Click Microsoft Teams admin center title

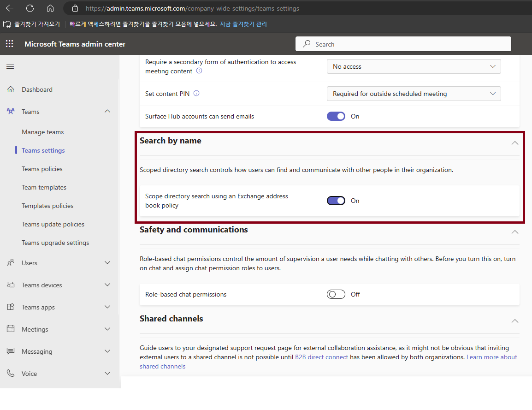click(75, 44)
